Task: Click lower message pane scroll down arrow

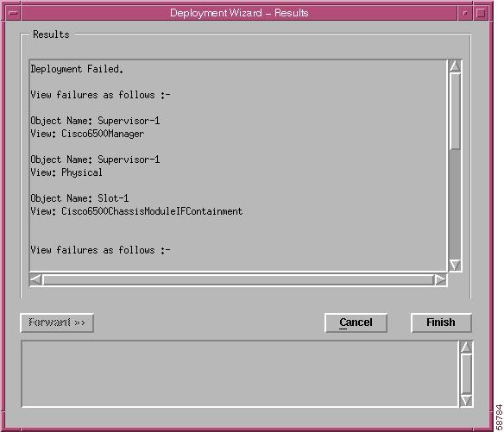Action: [x=466, y=400]
